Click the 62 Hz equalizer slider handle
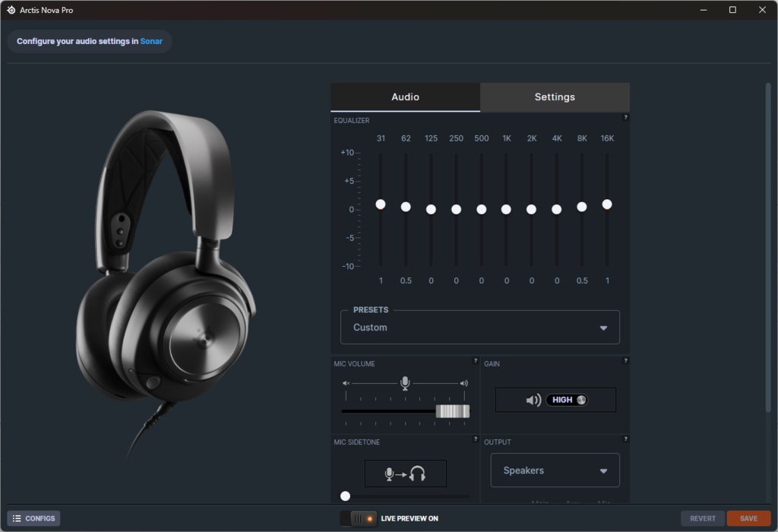The height and width of the screenshot is (532, 778). (406, 207)
